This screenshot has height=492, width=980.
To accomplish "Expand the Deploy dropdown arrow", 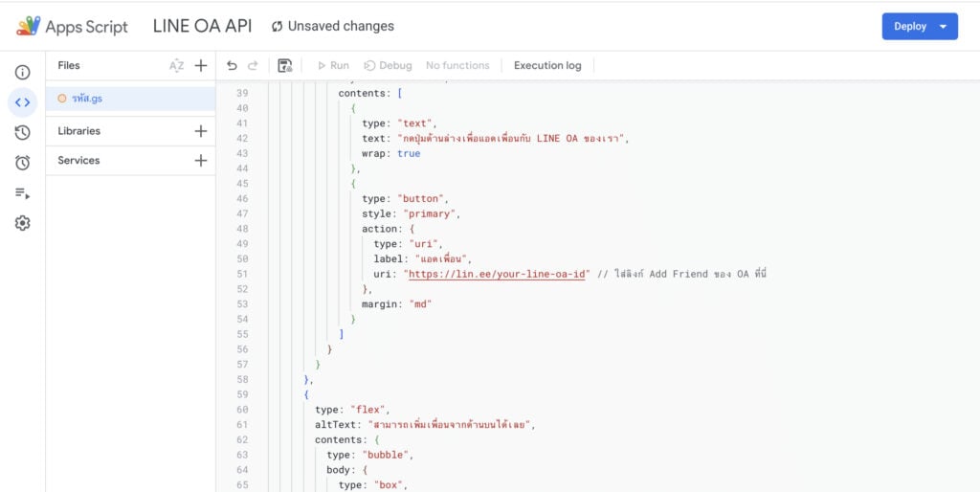I will (944, 26).
